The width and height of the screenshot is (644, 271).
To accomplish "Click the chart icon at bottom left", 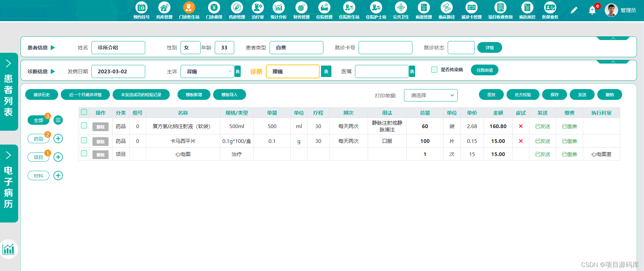I will tap(8, 249).
